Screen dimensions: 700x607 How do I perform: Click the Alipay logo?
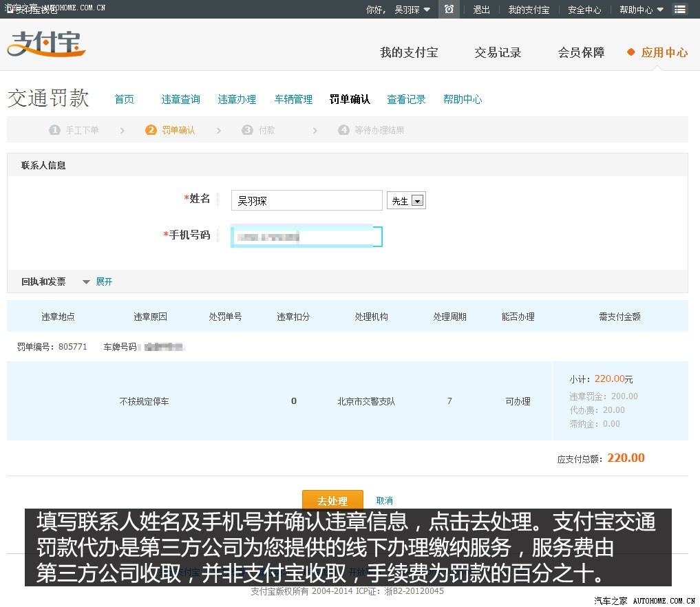click(46, 44)
